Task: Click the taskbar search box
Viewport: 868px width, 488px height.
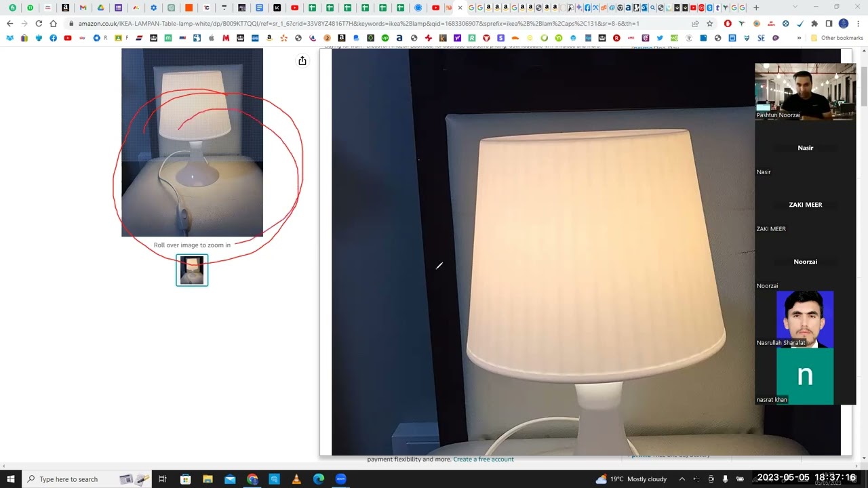Action: pyautogui.click(x=86, y=479)
